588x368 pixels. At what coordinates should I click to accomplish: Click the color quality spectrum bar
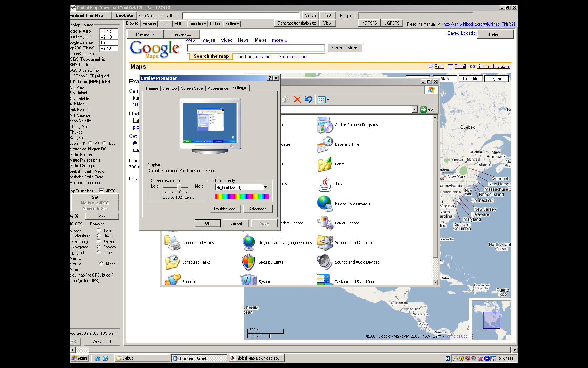click(242, 196)
